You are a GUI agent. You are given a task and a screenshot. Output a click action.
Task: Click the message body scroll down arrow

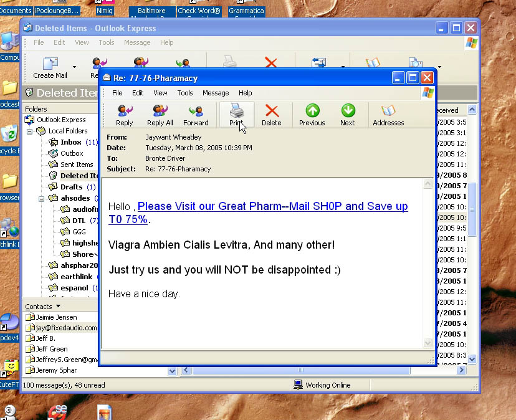(428, 343)
